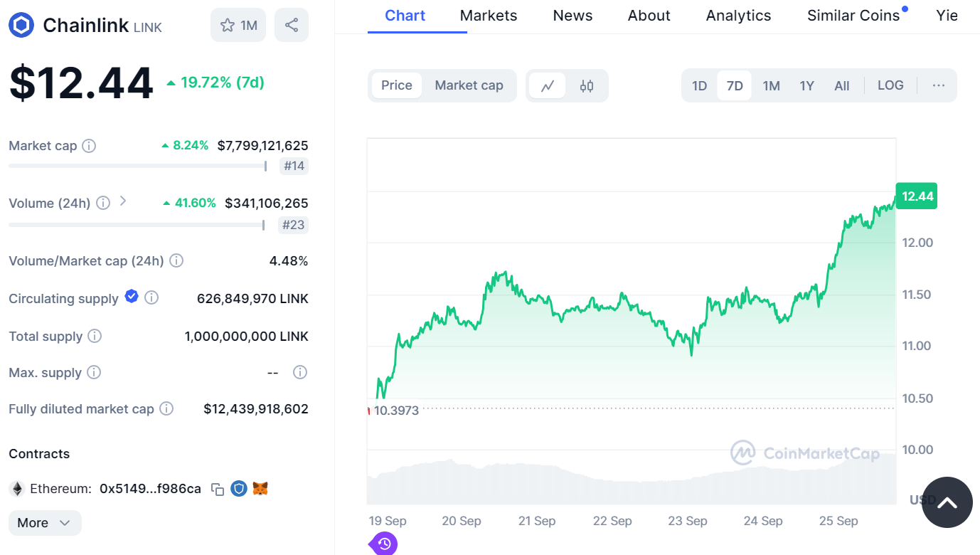Click the Market cap info icon
The width and height of the screenshot is (980, 555).
90,146
